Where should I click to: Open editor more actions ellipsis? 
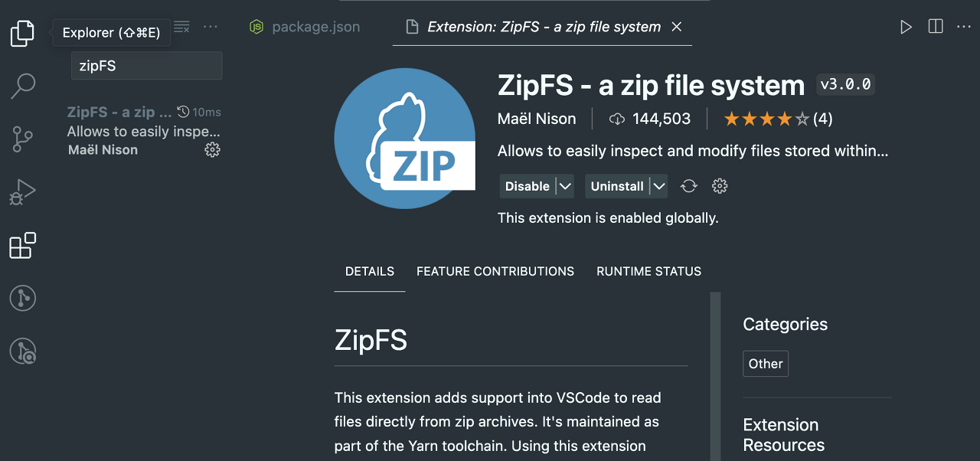964,27
